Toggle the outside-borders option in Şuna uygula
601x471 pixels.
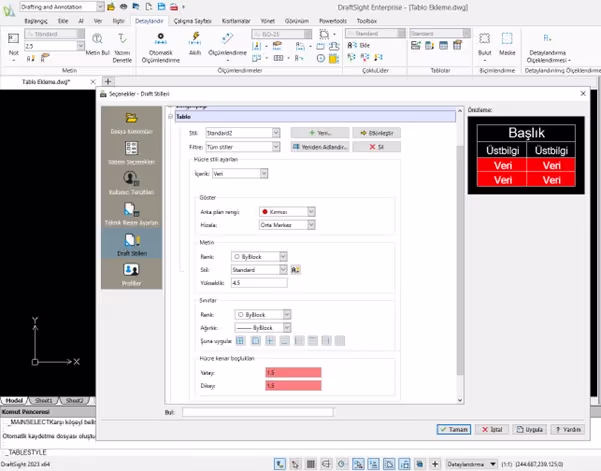(x=255, y=340)
